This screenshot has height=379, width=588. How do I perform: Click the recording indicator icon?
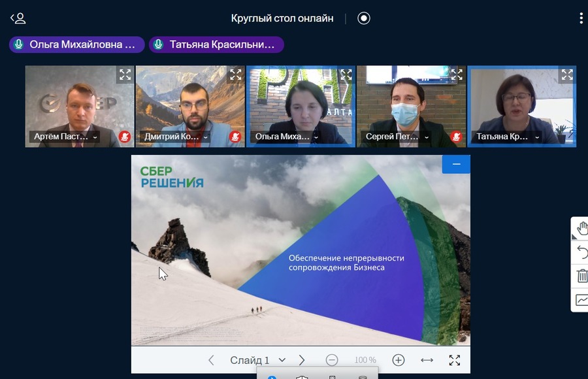[x=363, y=18]
